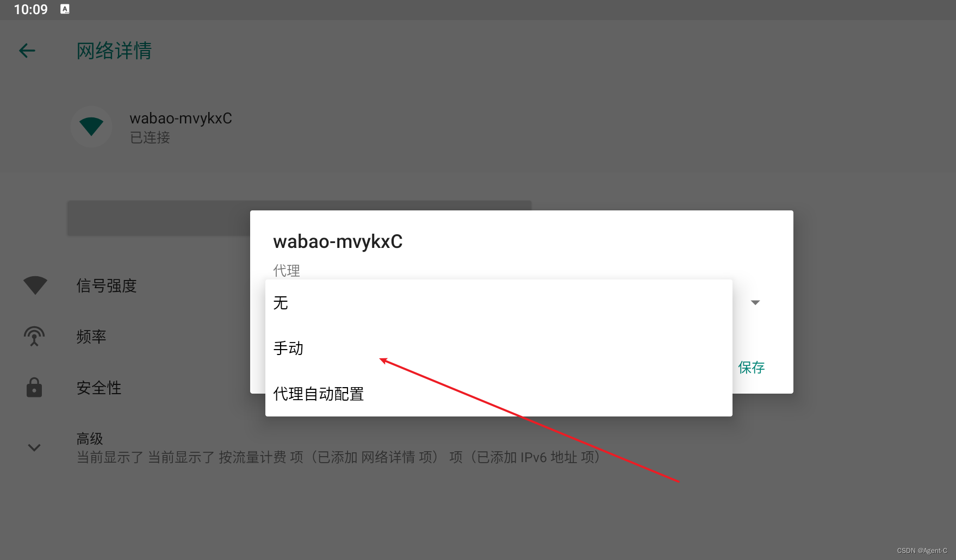Viewport: 956px width, 560px height.
Task: Click the 频率 row label
Action: click(91, 337)
